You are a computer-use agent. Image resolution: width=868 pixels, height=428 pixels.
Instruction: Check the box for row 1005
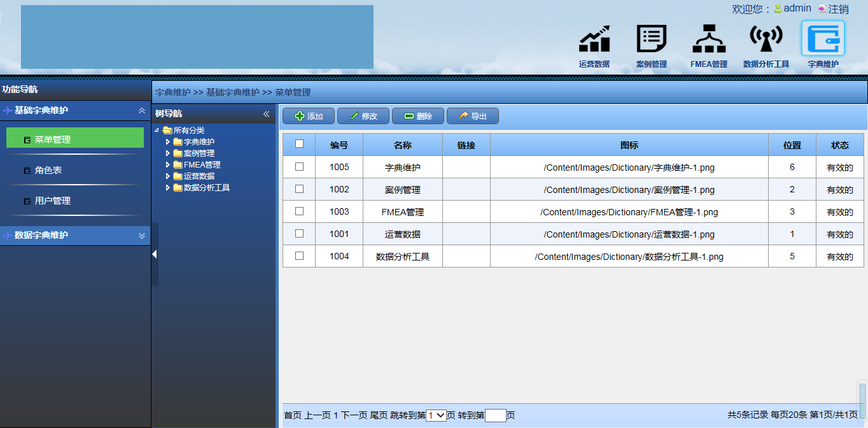pyautogui.click(x=299, y=167)
